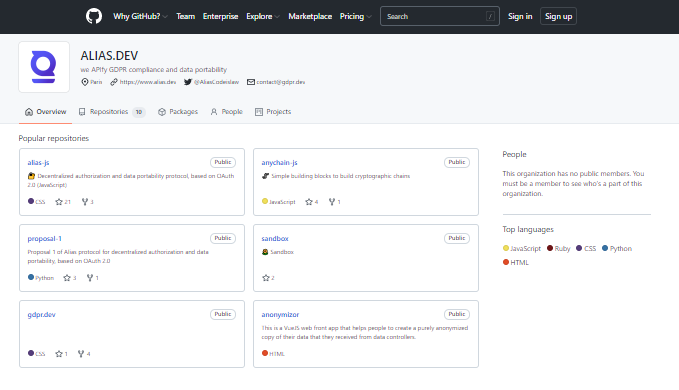
Task: Switch to the Overview tab
Action: tap(45, 112)
